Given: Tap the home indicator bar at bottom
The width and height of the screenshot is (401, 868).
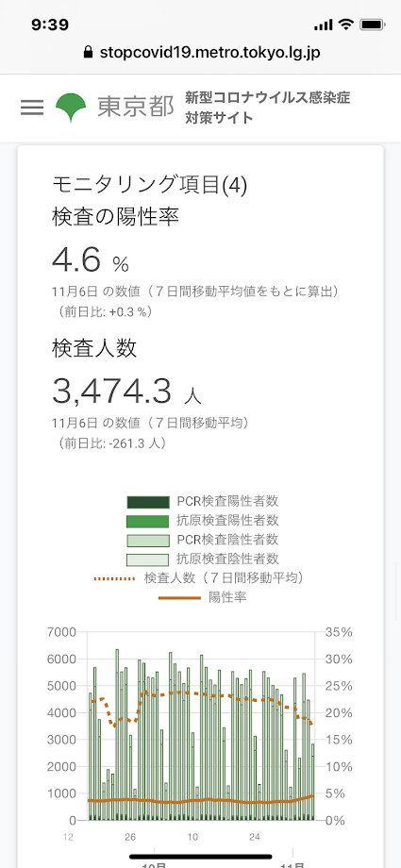Looking at the screenshot, I should tap(200, 857).
